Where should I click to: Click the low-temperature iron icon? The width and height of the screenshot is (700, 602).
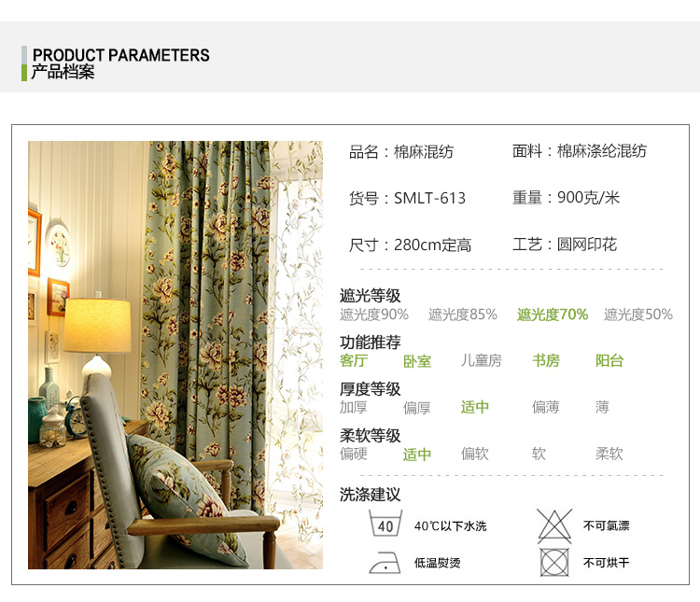pyautogui.click(x=385, y=563)
